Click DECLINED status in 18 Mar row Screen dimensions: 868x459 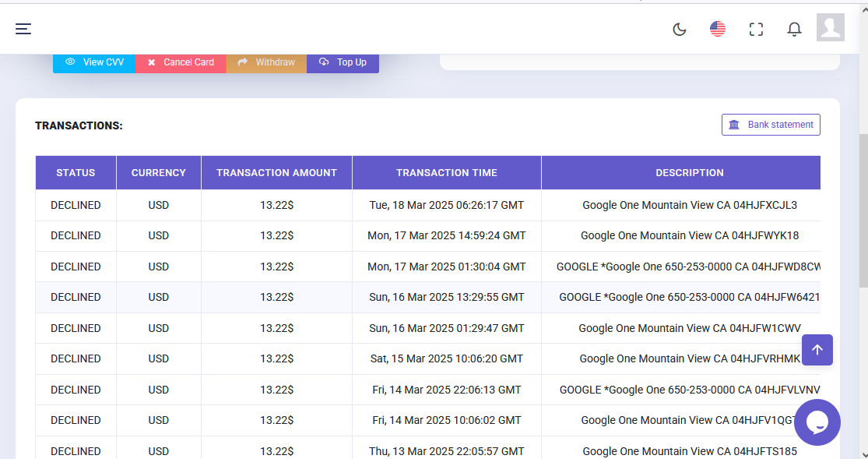[x=76, y=205]
